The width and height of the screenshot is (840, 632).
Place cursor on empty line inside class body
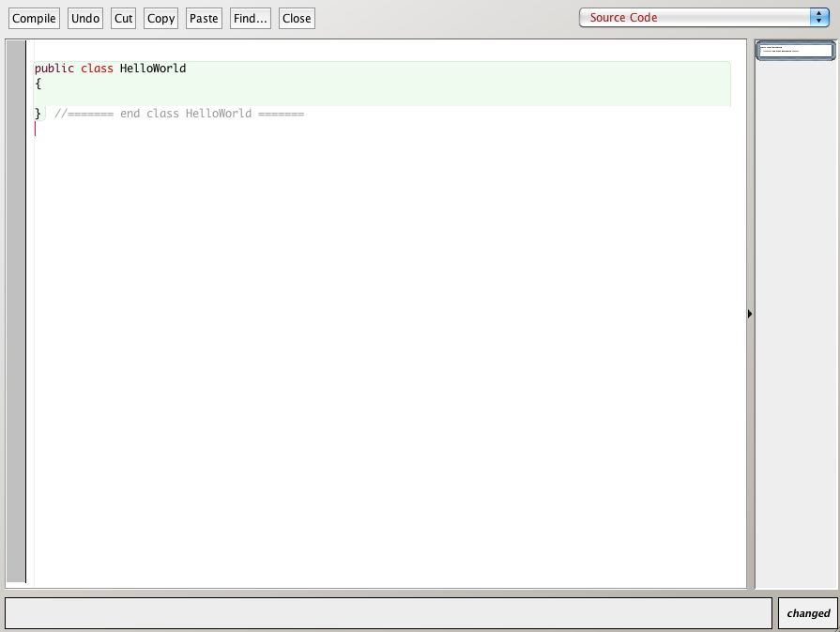[188, 99]
